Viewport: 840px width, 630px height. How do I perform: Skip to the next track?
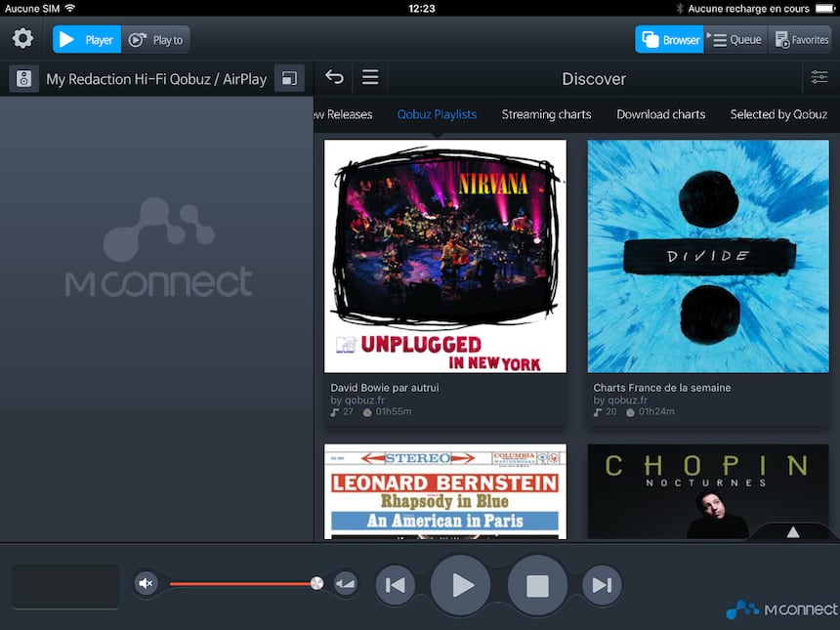point(602,584)
